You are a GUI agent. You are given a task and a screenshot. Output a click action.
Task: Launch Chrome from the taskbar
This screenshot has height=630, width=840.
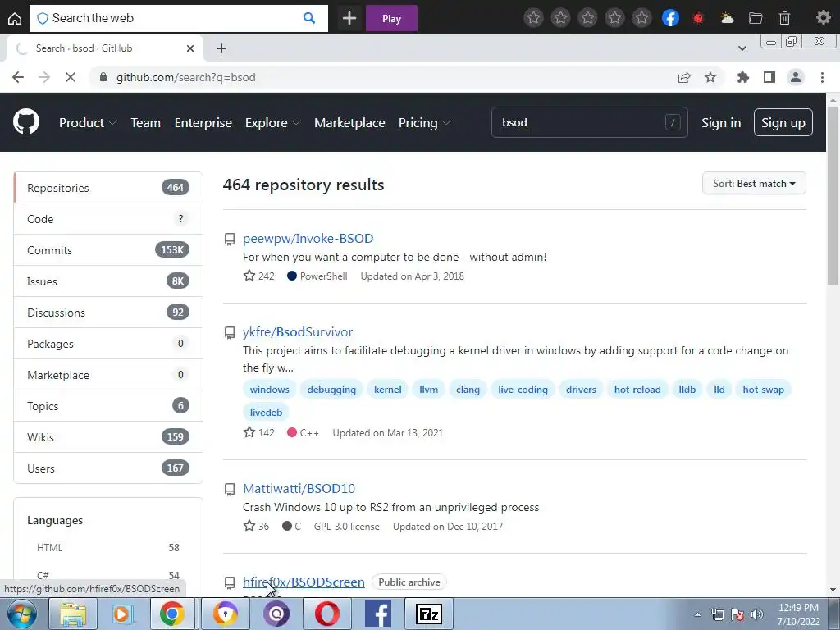(x=171, y=614)
